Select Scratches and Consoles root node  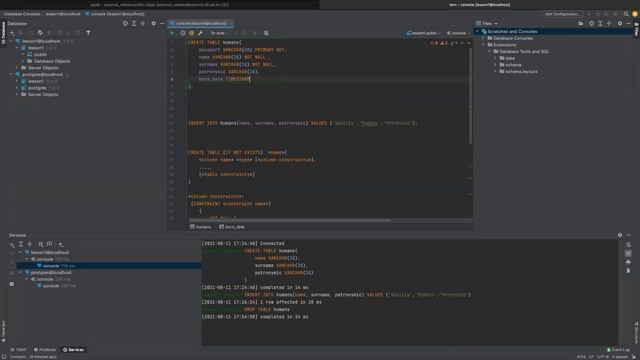[512, 31]
